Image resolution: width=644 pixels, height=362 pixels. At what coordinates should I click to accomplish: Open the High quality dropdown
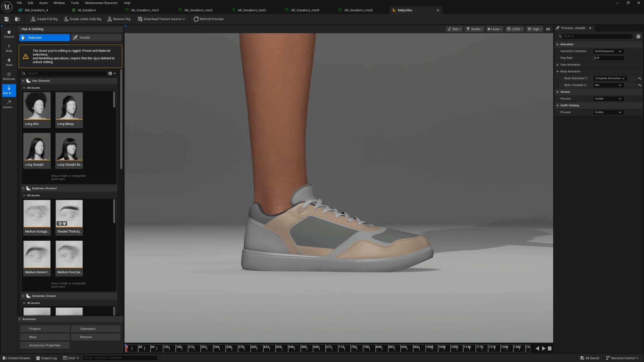pos(534,29)
